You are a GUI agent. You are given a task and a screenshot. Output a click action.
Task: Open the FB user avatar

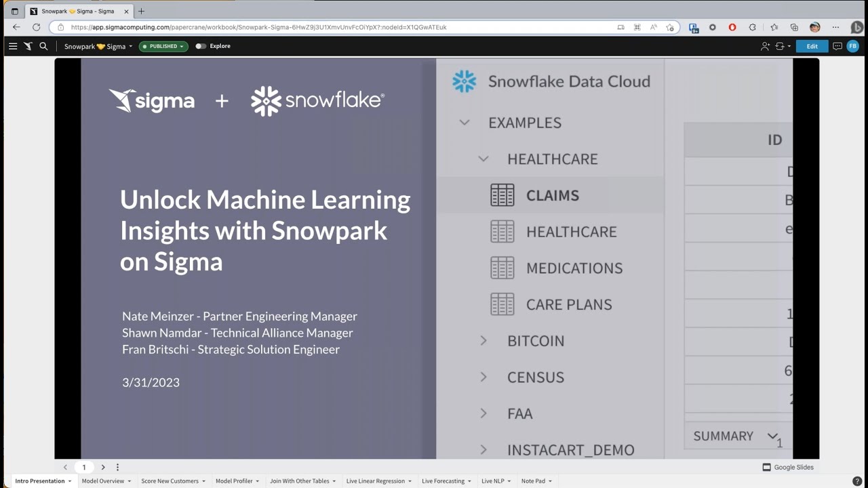pos(852,46)
